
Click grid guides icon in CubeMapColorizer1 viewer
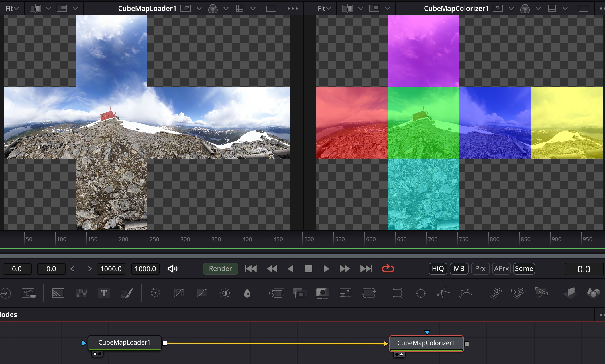pyautogui.click(x=552, y=8)
